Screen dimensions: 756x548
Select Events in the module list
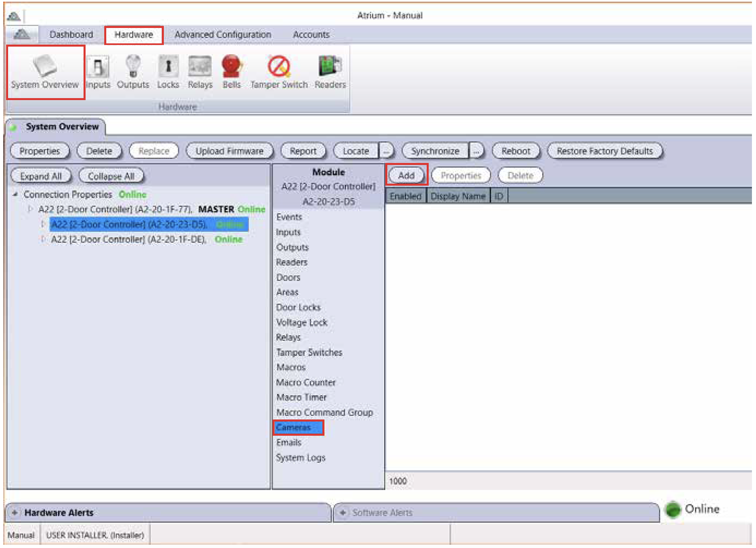(289, 217)
